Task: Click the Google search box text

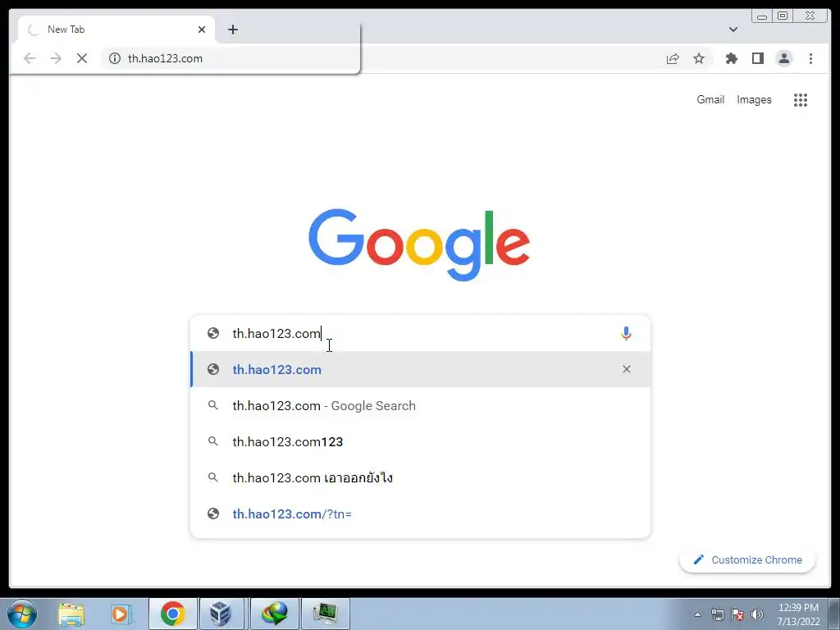Action: 276,333
